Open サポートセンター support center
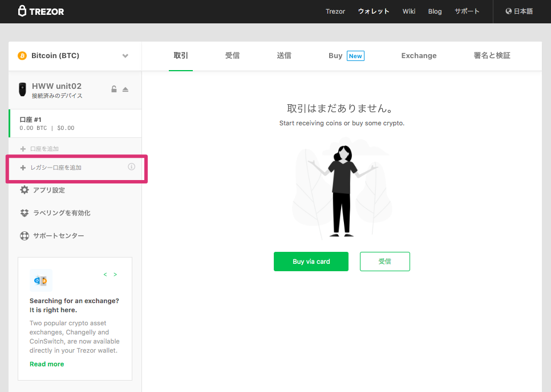The height and width of the screenshot is (392, 551). (58, 236)
